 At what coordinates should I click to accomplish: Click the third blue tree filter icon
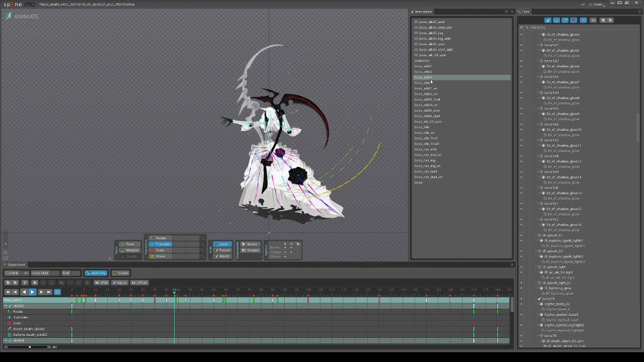(x=565, y=21)
